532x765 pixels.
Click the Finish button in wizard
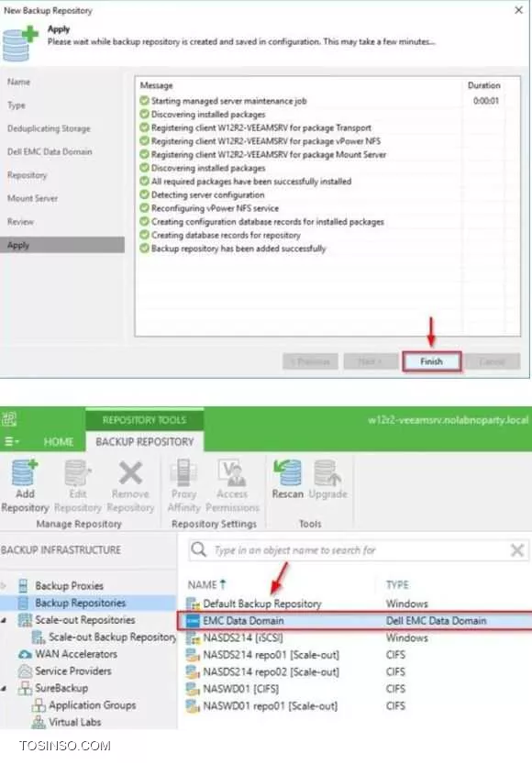(431, 361)
